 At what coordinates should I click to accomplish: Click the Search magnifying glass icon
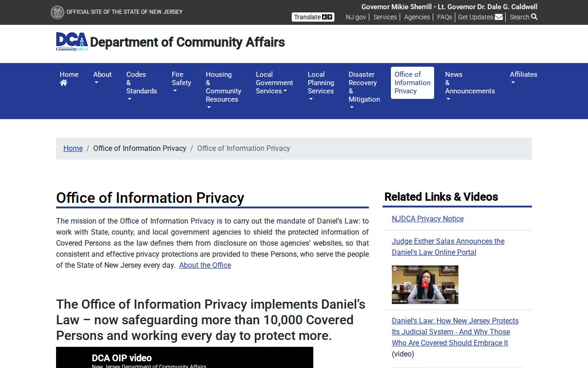(534, 17)
